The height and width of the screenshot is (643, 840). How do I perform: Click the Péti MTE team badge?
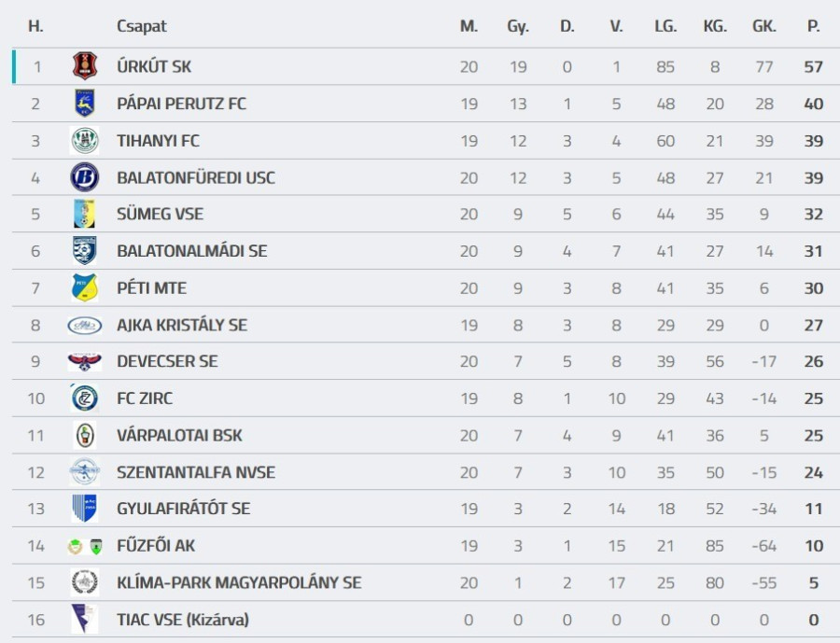click(x=85, y=287)
